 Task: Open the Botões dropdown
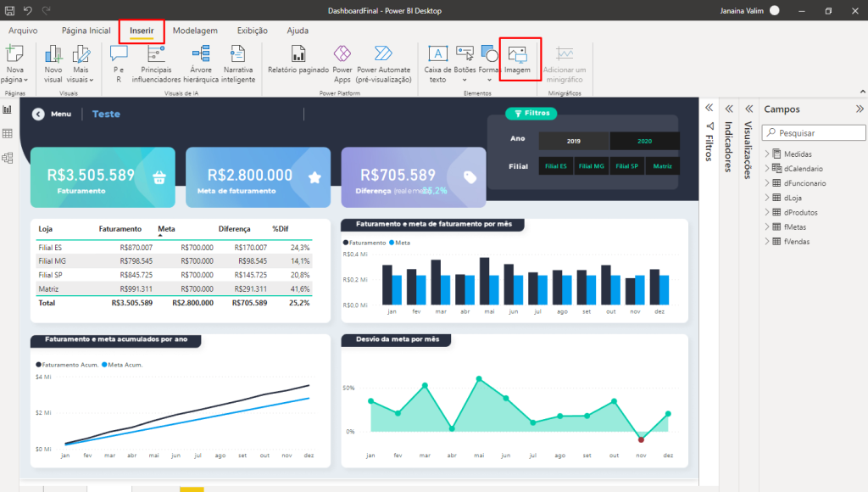point(465,63)
